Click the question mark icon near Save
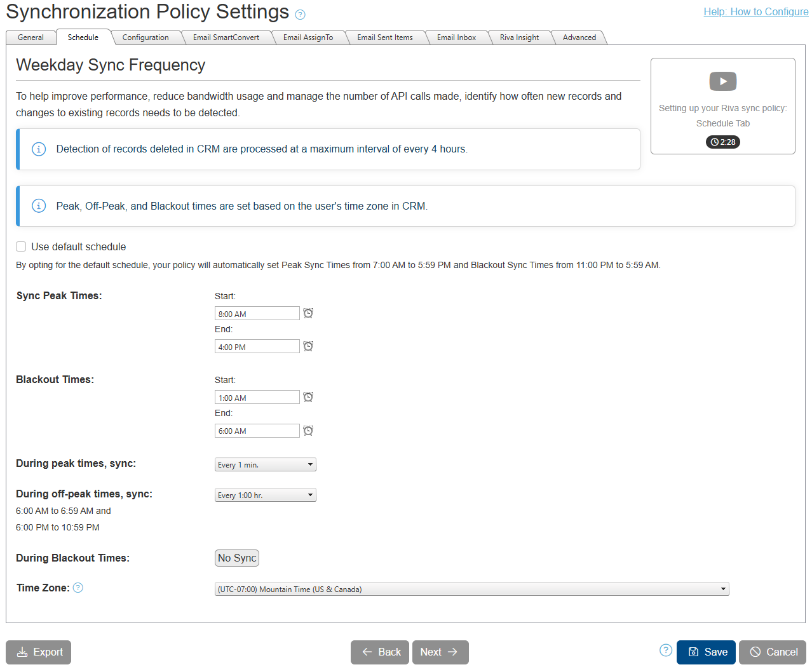This screenshot has height=667, width=812. pos(665,650)
